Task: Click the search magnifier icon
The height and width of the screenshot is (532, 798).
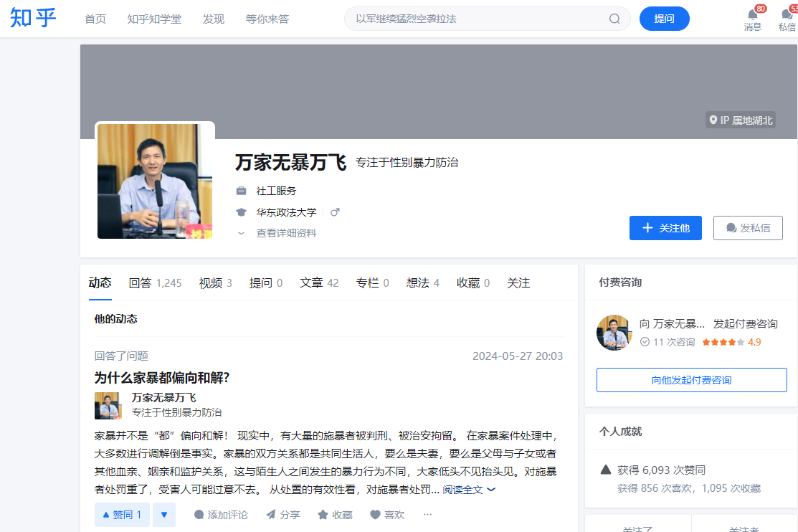Action: [614, 19]
